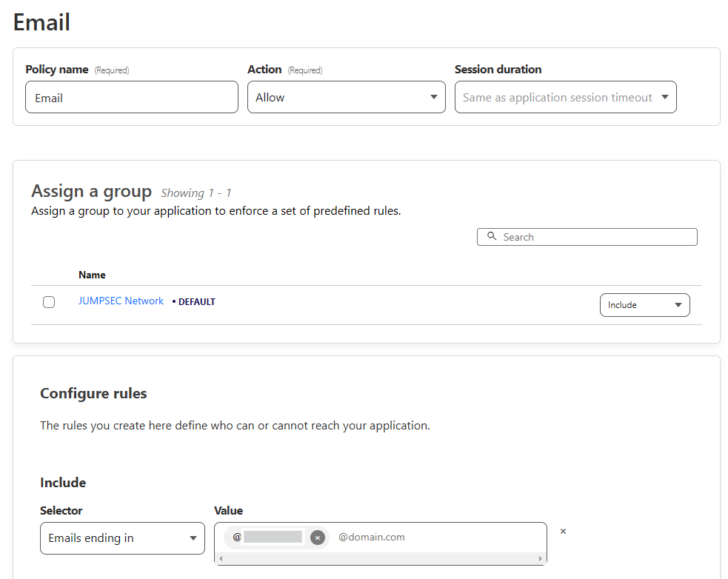Click the left arrow of the Value scrollbar
Image resolution: width=728 pixels, height=579 pixels.
(x=221, y=558)
